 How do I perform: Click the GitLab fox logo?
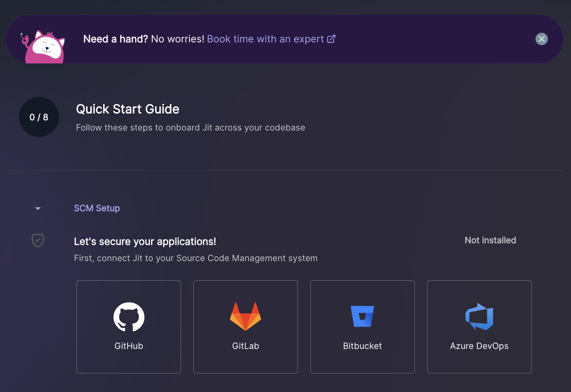point(246,317)
